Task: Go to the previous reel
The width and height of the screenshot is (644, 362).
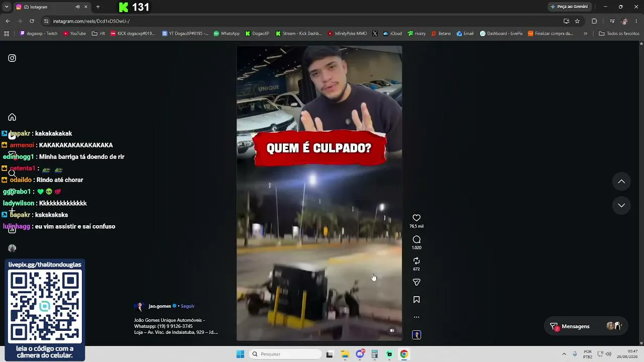Action: [621, 182]
